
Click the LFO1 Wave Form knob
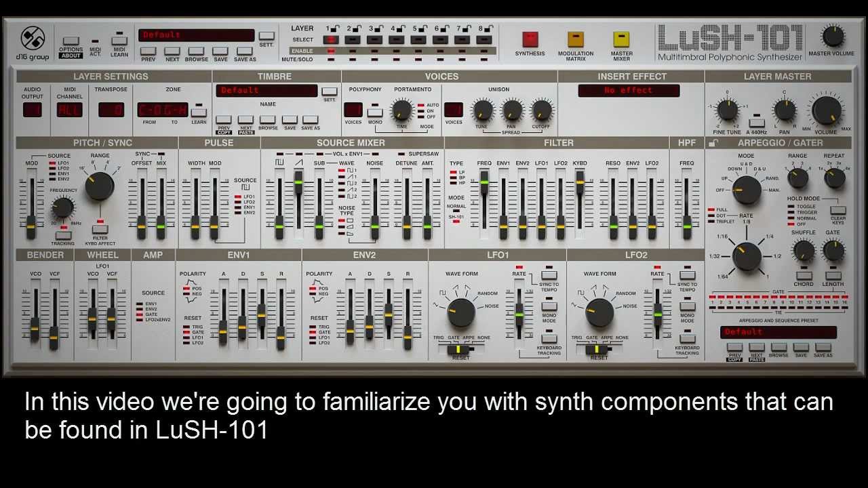(x=461, y=312)
